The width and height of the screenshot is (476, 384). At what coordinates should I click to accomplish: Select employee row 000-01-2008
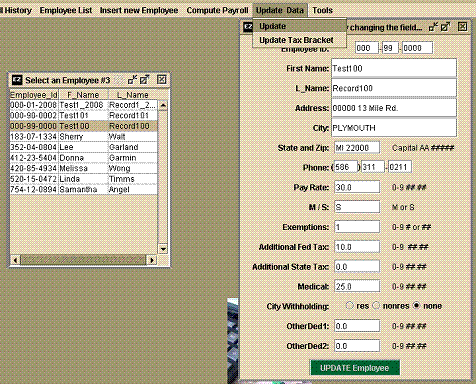83,105
